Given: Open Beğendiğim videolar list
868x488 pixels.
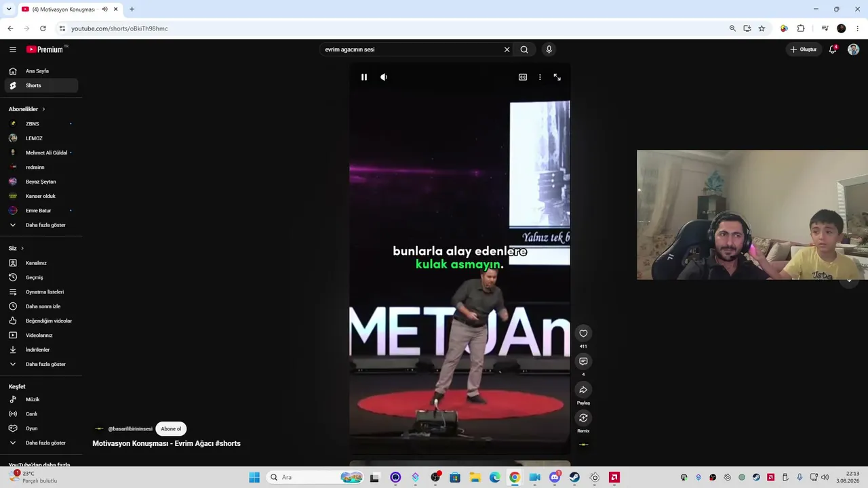Looking at the screenshot, I should point(41,321).
